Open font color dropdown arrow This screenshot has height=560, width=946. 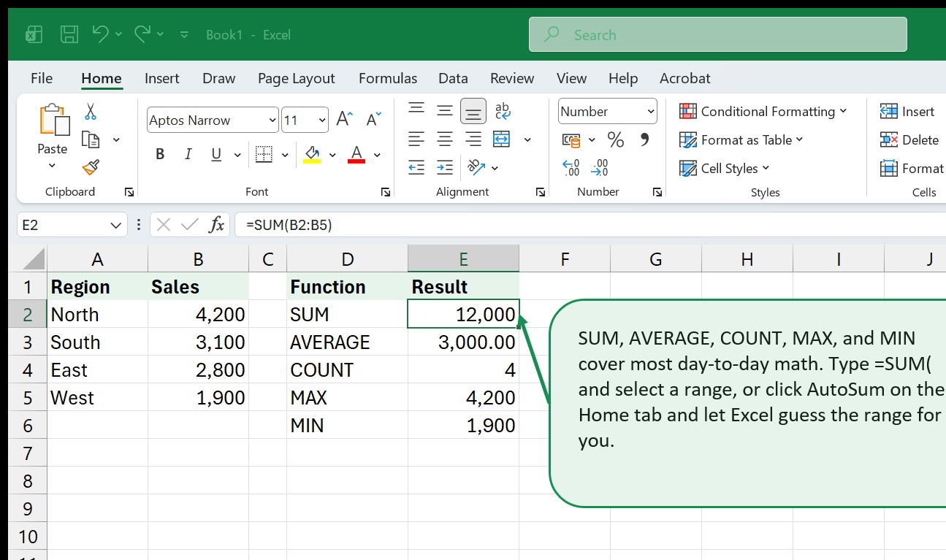point(377,155)
